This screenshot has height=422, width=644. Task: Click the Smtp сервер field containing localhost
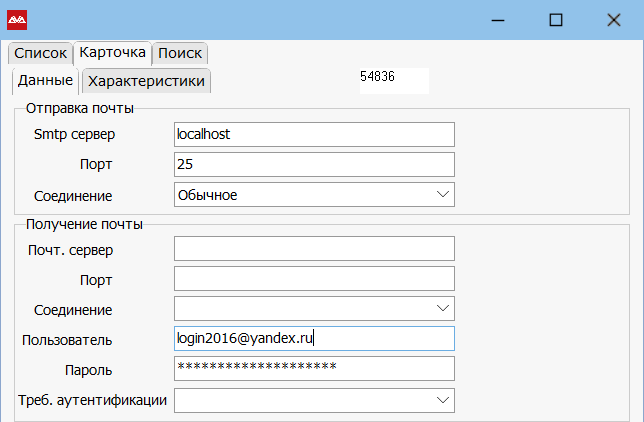tap(314, 134)
